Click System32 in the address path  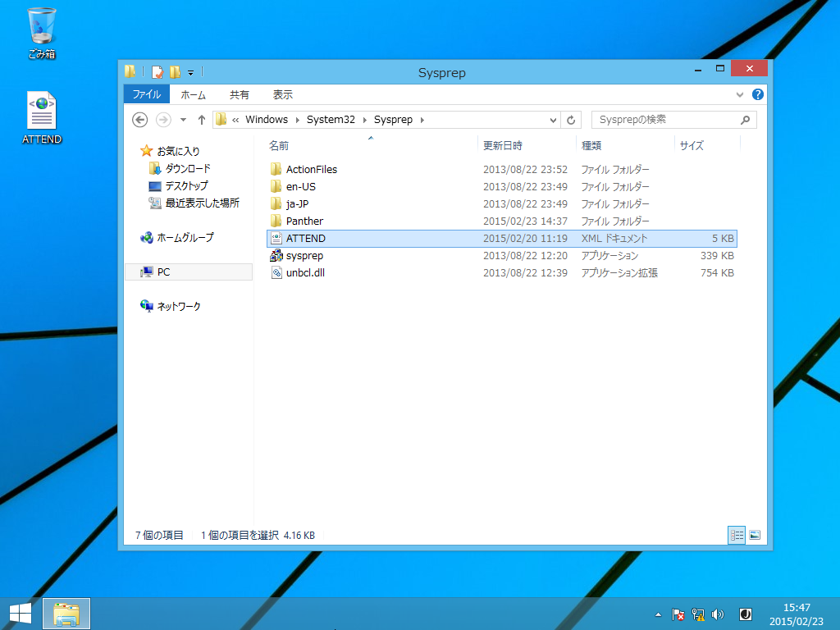pyautogui.click(x=331, y=120)
